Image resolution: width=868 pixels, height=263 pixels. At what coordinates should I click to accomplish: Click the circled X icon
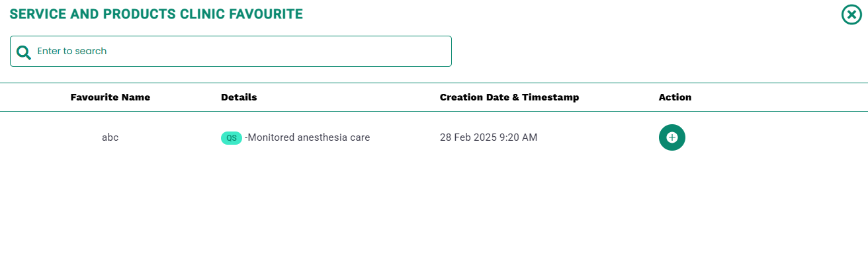851,15
